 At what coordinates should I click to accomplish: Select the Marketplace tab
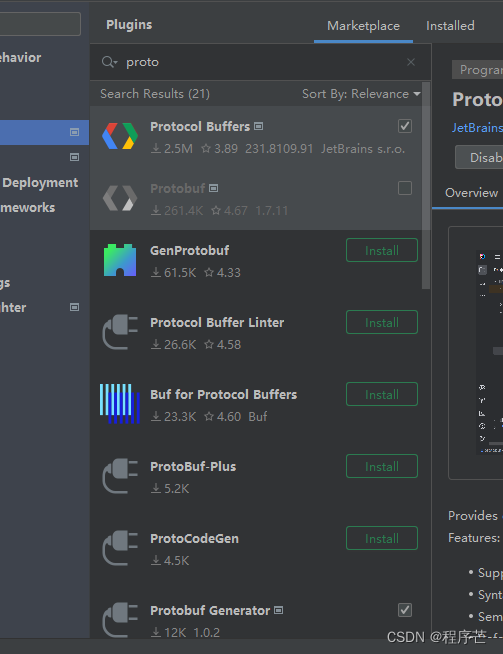(363, 26)
